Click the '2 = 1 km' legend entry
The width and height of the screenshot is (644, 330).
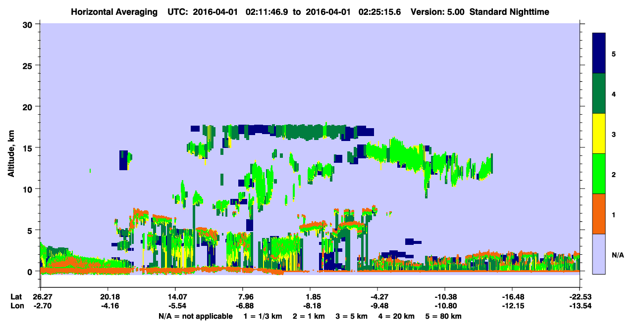tap(309, 316)
